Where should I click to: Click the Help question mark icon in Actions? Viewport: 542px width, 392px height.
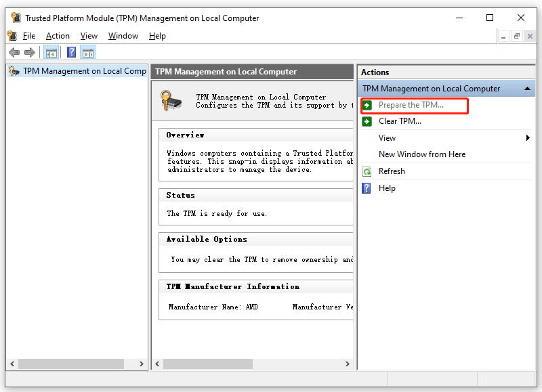pyautogui.click(x=367, y=188)
